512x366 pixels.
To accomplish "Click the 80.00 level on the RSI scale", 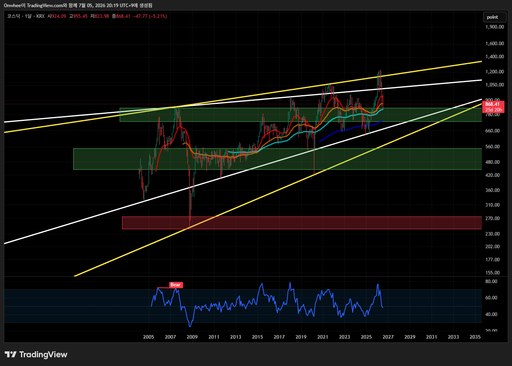I will pyautogui.click(x=491, y=281).
